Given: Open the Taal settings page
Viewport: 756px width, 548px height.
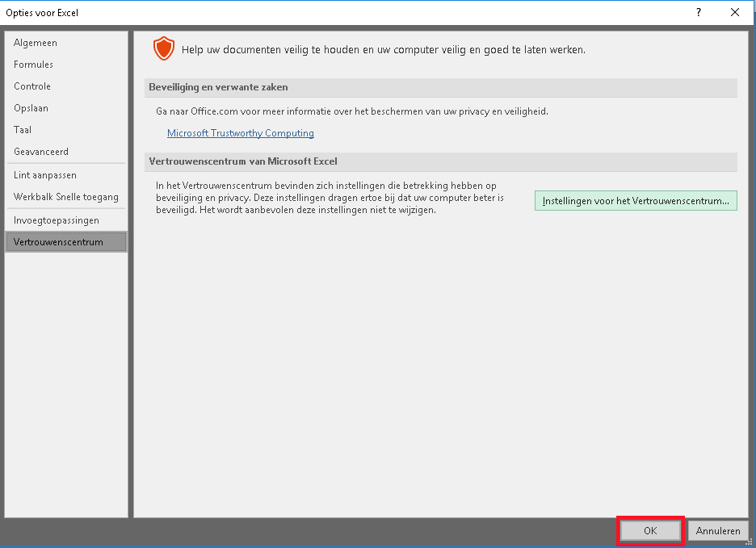Looking at the screenshot, I should tap(23, 130).
